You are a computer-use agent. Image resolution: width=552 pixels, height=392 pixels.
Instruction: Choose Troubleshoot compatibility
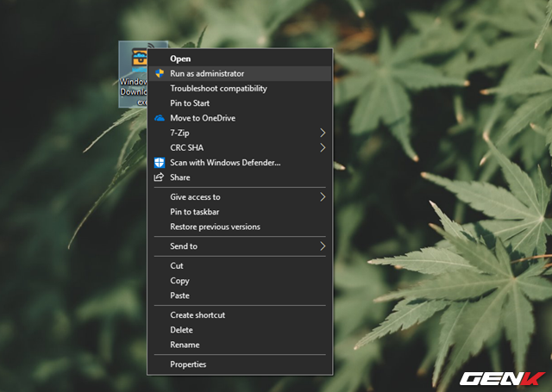240,88
